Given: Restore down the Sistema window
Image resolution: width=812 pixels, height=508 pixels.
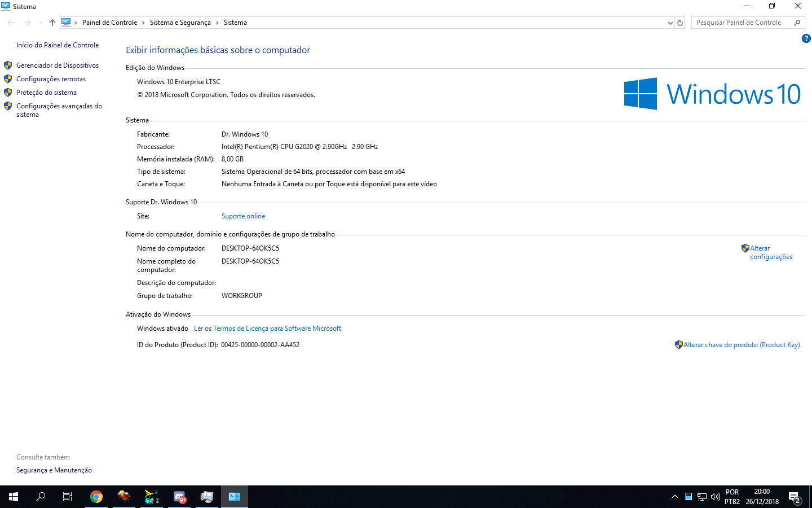Looking at the screenshot, I should click(772, 6).
